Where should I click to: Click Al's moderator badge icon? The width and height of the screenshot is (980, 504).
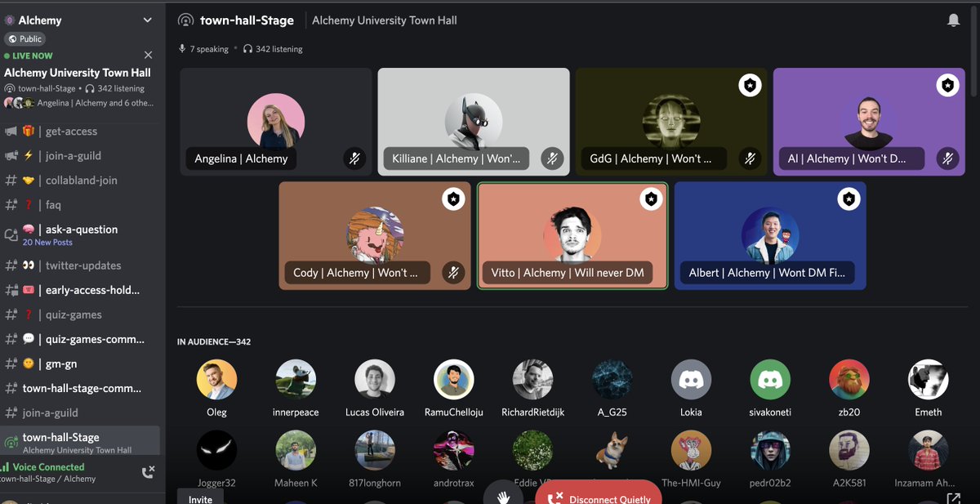947,85
